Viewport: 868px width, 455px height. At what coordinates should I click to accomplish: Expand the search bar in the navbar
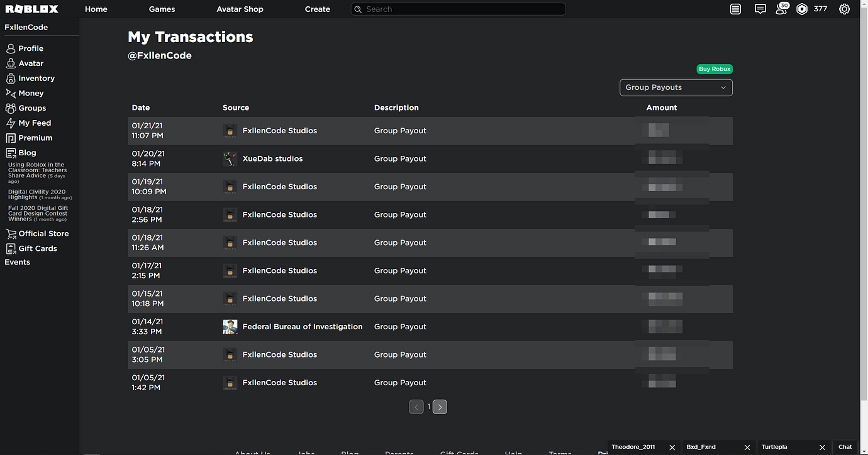(458, 9)
